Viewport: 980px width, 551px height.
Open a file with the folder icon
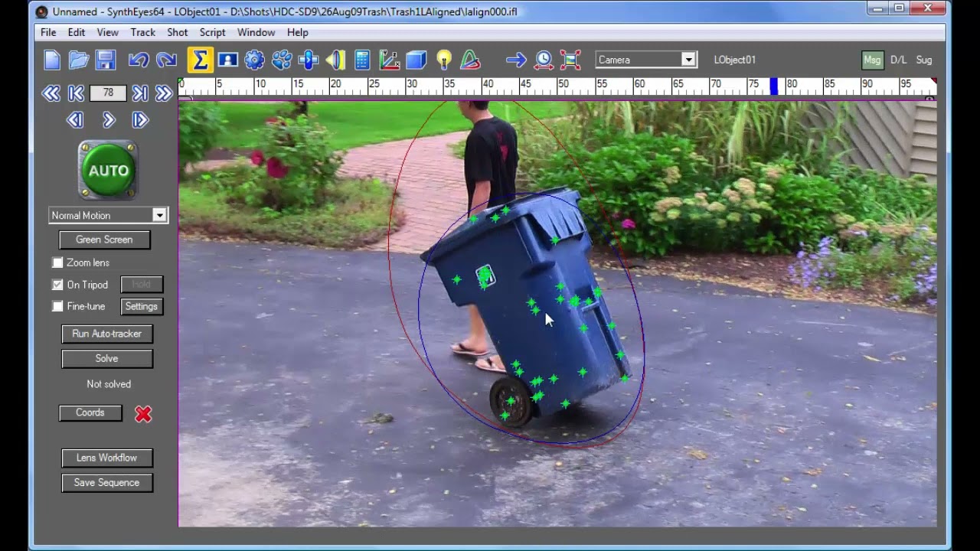click(x=79, y=60)
